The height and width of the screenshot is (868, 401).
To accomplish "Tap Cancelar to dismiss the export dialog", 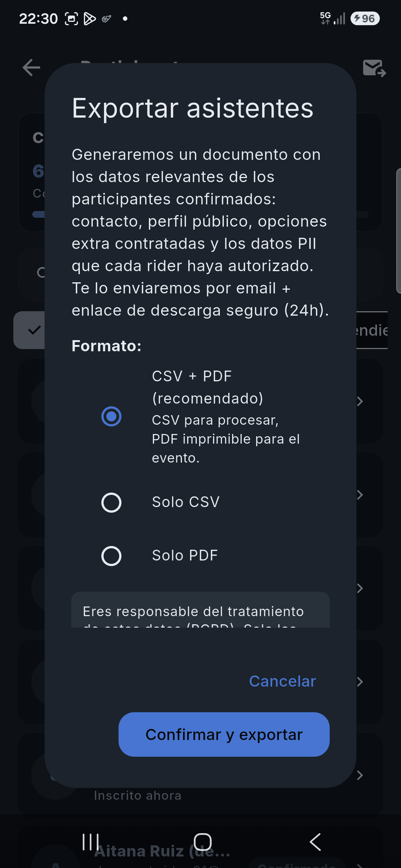I will 283,681.
